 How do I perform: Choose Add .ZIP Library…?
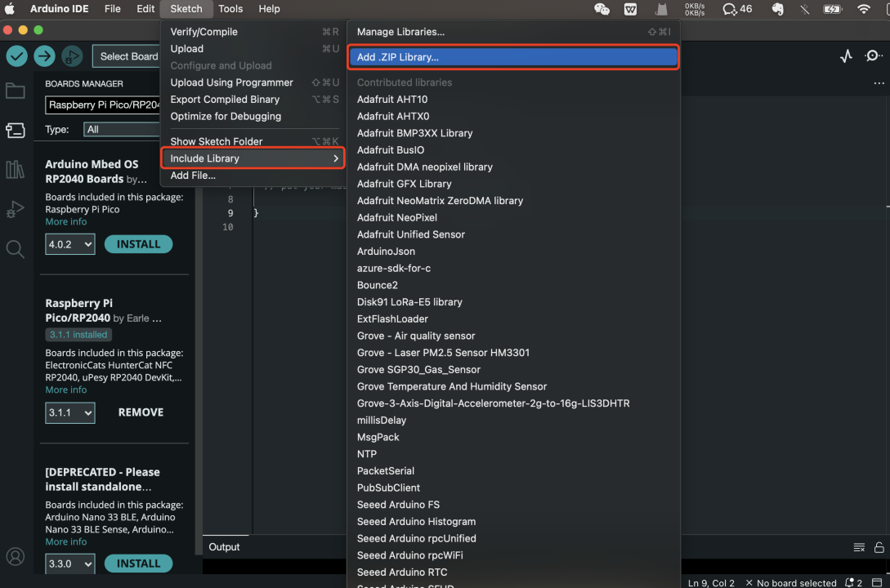[x=513, y=56]
